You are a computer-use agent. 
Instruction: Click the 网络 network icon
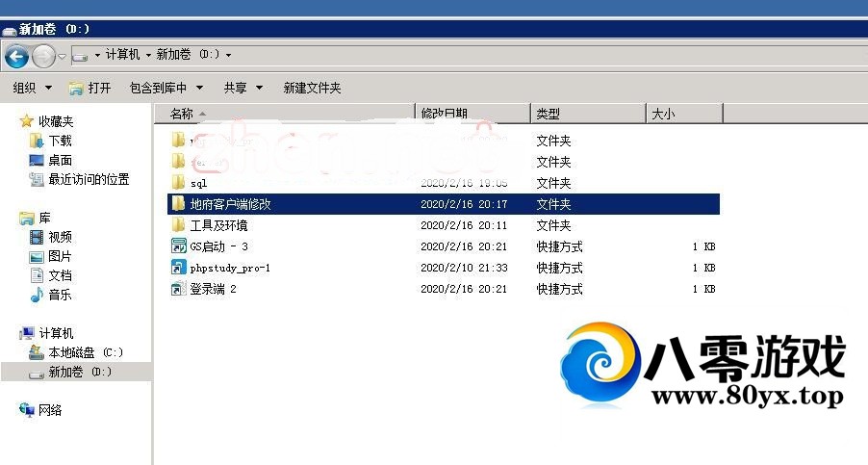(x=27, y=410)
